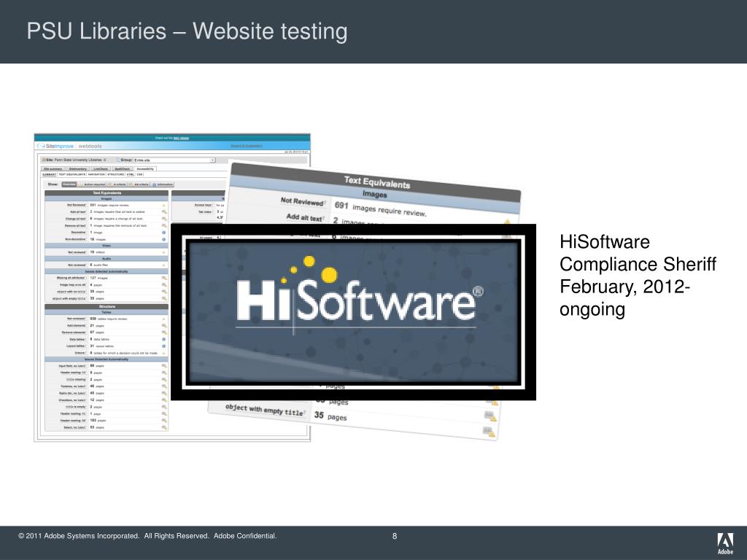The height and width of the screenshot is (560, 747).
Task: Click enlarged 'Not Reviewed' label
Action: 302,201
